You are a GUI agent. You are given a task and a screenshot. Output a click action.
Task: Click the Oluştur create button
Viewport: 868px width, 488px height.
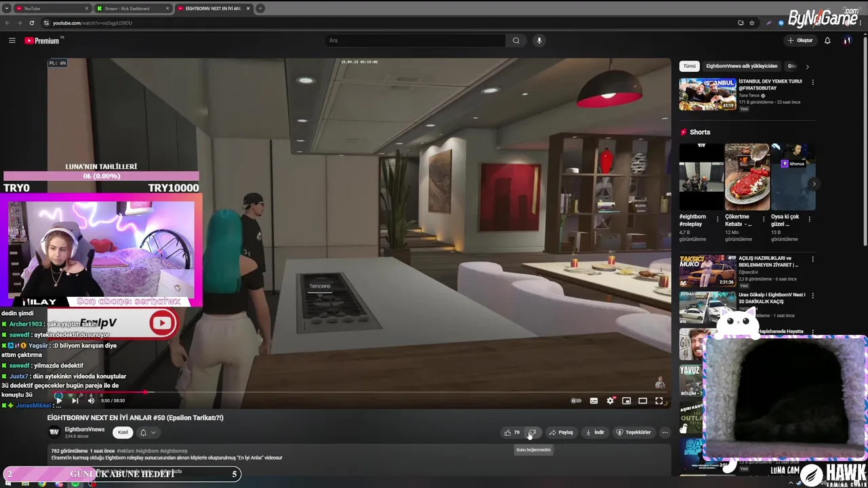(800, 41)
